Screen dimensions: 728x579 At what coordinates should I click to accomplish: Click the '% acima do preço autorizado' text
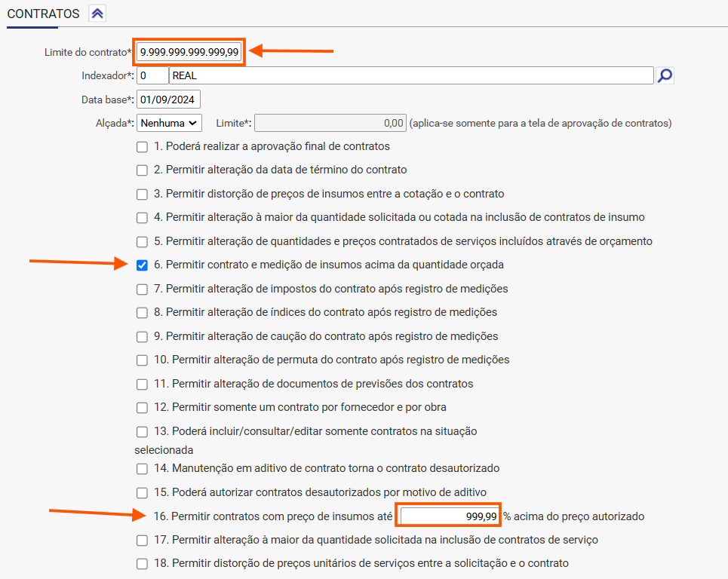point(574,516)
